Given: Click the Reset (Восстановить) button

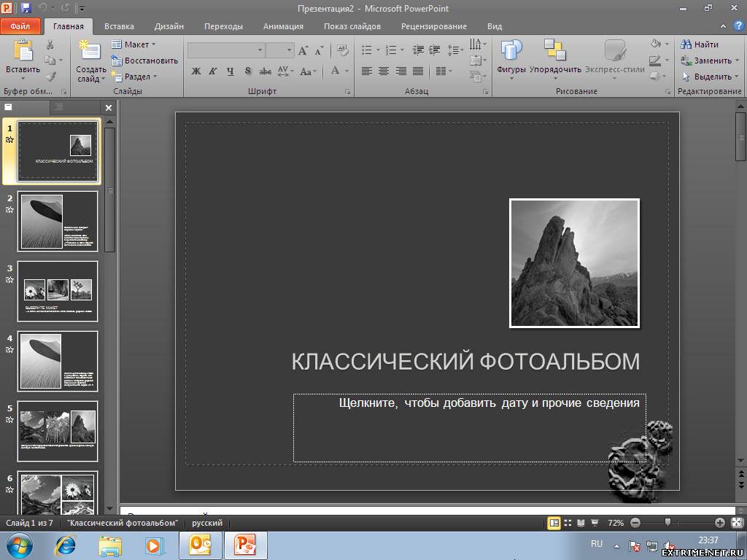Looking at the screenshot, I should coord(144,61).
